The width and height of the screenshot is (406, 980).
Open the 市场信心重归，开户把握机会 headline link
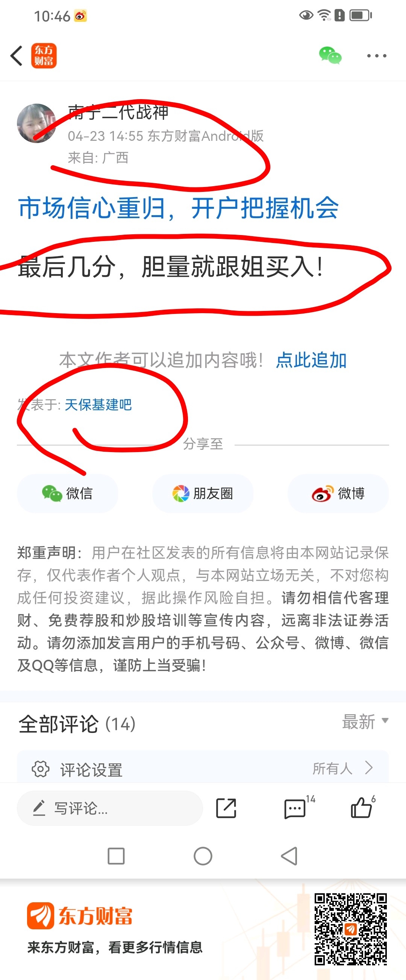pyautogui.click(x=178, y=208)
